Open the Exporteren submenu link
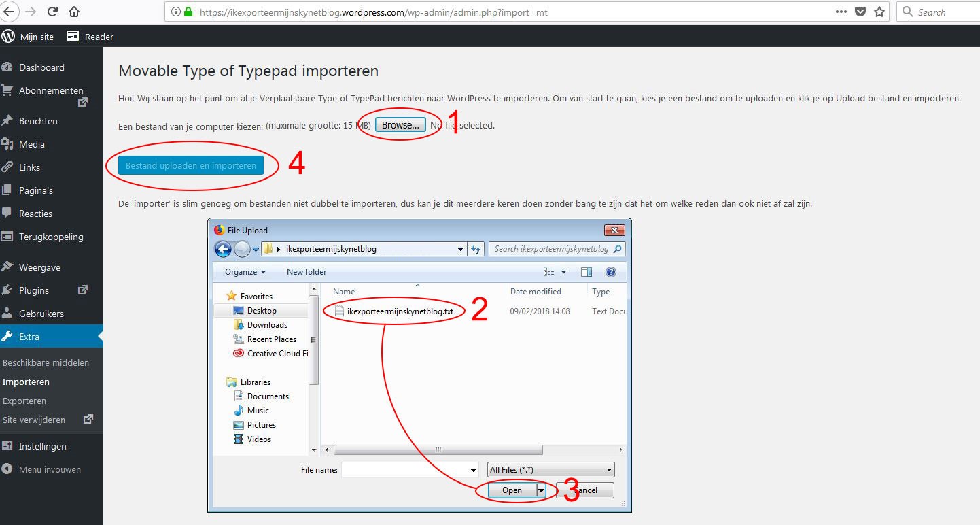The width and height of the screenshot is (980, 525). click(24, 401)
